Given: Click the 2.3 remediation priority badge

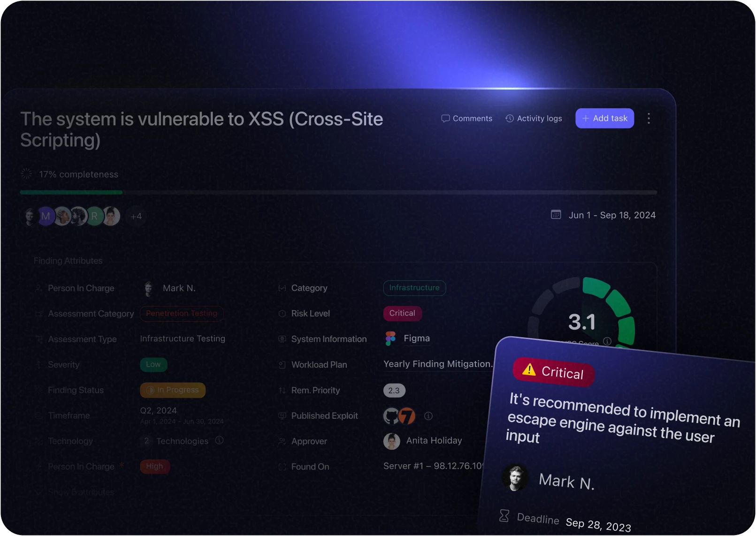Looking at the screenshot, I should pyautogui.click(x=394, y=390).
